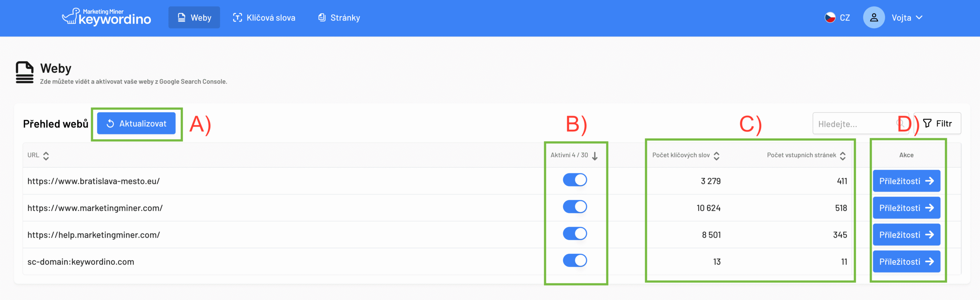This screenshot has height=300, width=980.
Task: Click the user avatar icon
Action: [874, 18]
